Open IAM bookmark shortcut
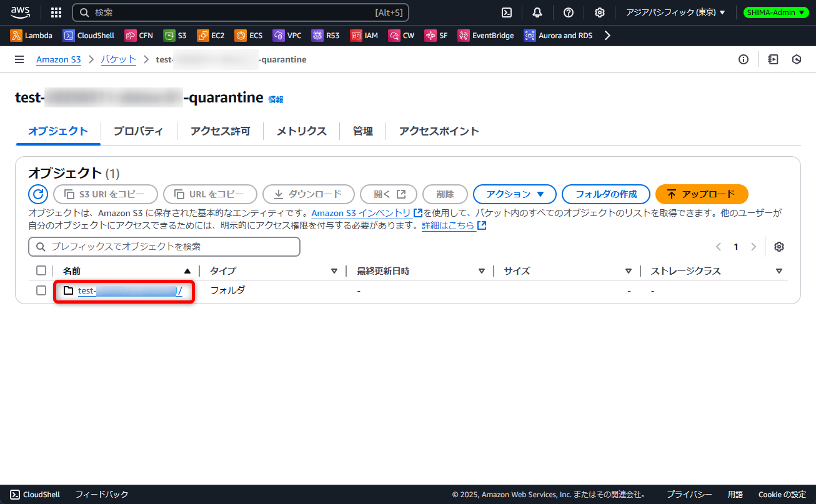 coord(364,36)
